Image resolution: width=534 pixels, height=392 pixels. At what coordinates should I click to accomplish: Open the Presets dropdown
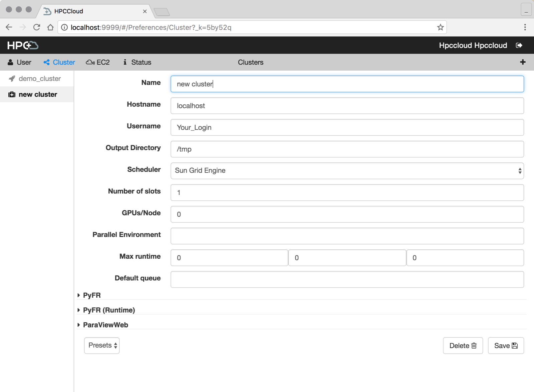(x=102, y=345)
